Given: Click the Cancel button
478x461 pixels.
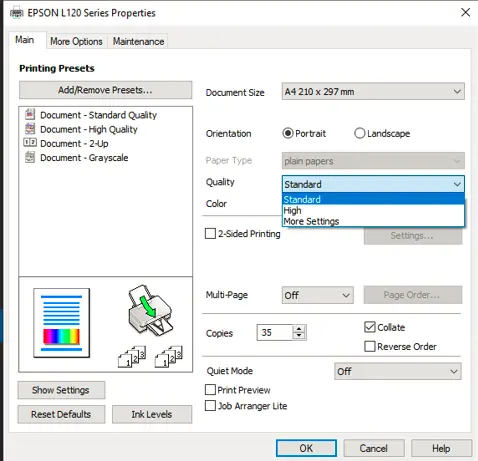Looking at the screenshot, I should coord(374,448).
